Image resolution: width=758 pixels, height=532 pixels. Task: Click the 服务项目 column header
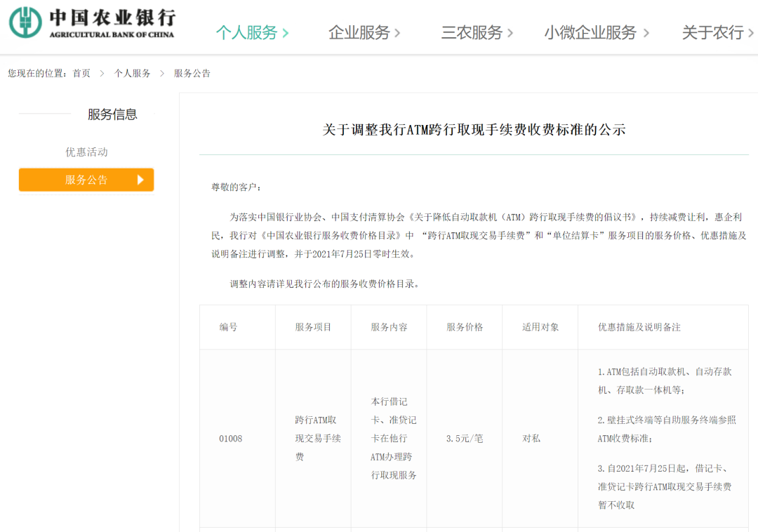coord(313,327)
